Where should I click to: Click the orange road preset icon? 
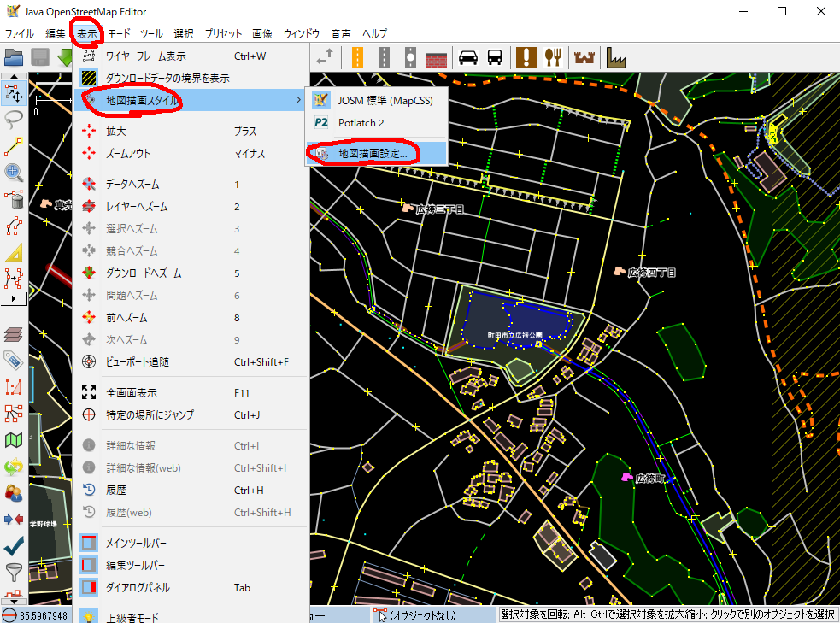click(x=357, y=57)
